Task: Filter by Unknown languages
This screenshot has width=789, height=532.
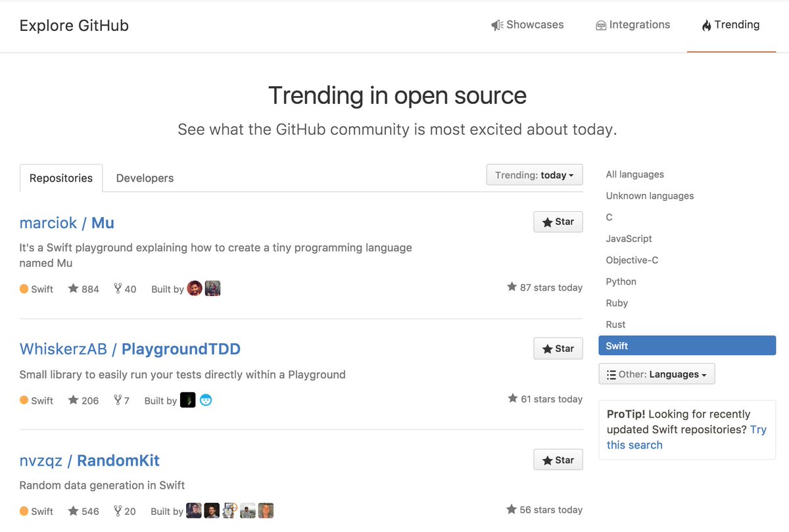Action: click(x=650, y=196)
